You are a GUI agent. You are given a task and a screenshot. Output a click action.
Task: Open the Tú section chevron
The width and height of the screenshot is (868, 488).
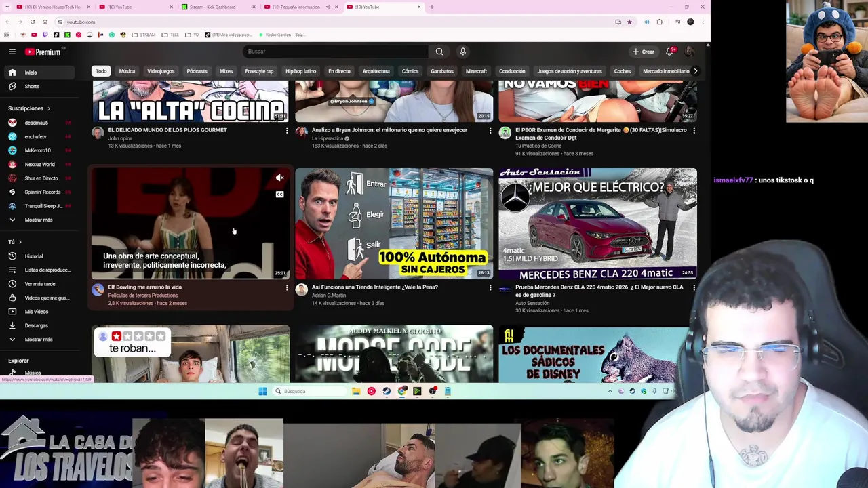[20, 242]
